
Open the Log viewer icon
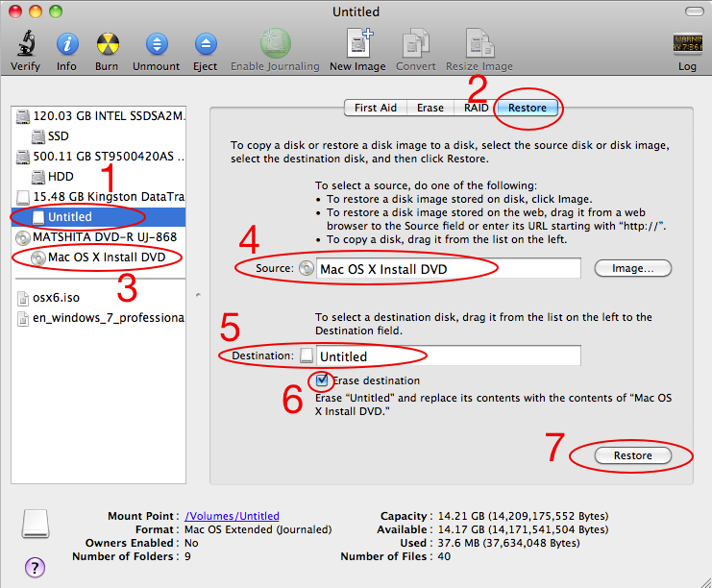[x=687, y=44]
